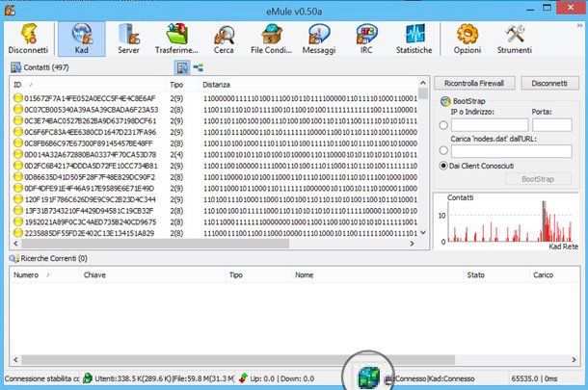Image resolution: width=588 pixels, height=390 pixels.
Task: Open File Condivisi toolbar icon
Action: point(271,39)
